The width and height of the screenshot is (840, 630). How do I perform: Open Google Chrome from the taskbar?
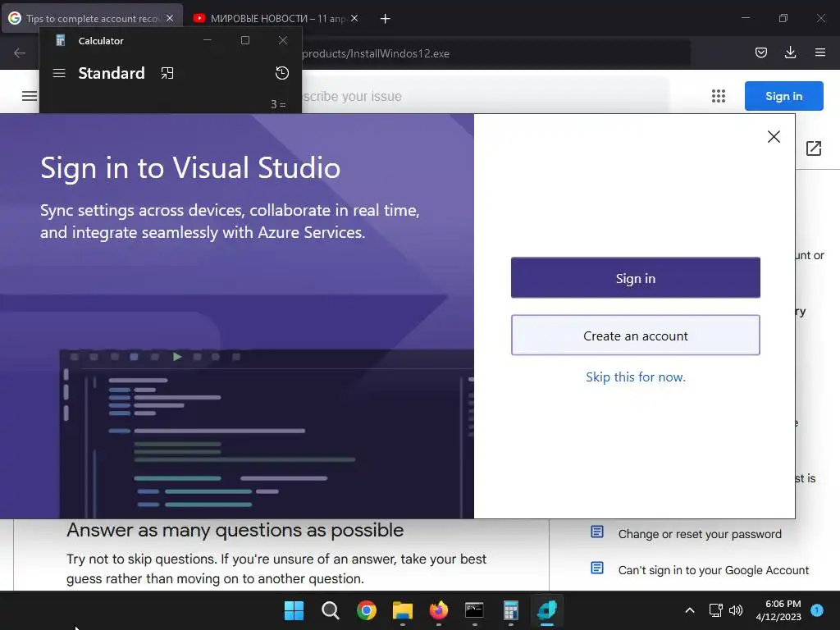(x=367, y=610)
